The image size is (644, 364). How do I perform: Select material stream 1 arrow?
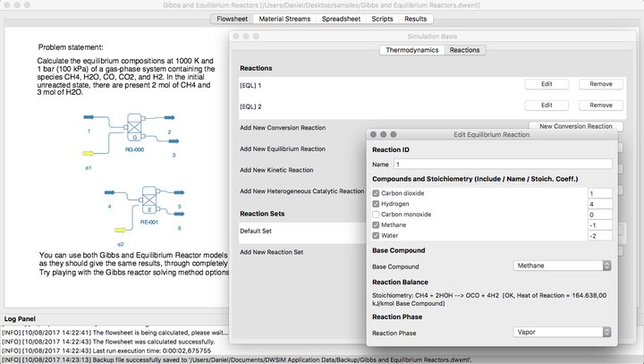tap(89, 117)
